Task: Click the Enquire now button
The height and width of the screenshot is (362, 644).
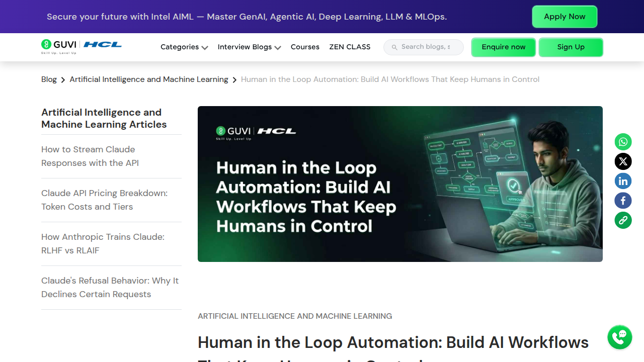Action: (504, 47)
